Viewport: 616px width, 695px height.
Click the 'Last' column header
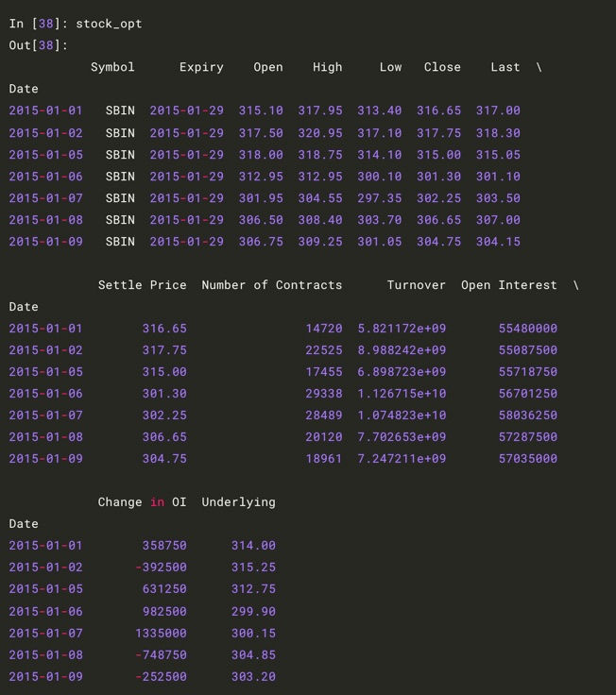click(505, 67)
